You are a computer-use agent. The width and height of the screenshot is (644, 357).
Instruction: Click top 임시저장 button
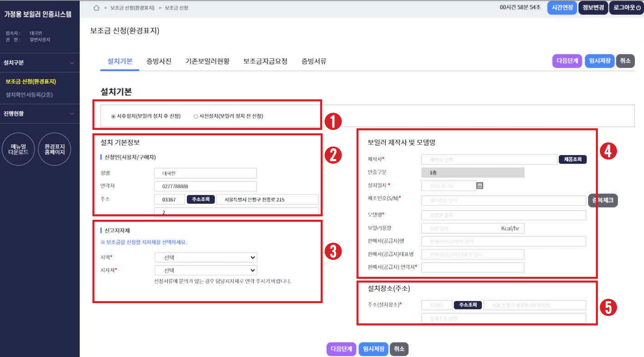[x=599, y=61]
